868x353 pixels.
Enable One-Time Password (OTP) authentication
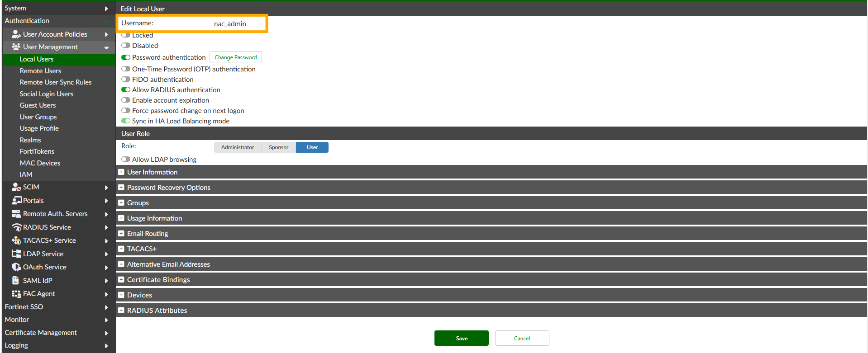(126, 69)
